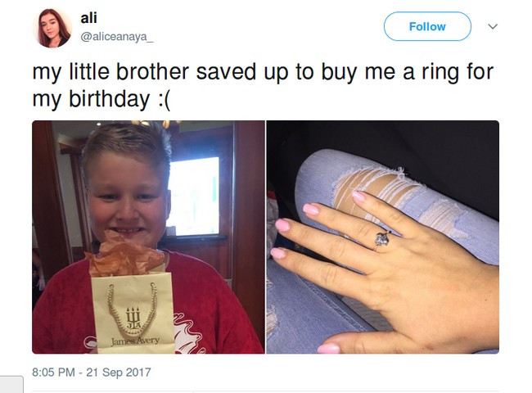Image resolution: width=532 pixels, height=393 pixels.
Task: Click the James Avery label on bag
Action: [x=135, y=341]
